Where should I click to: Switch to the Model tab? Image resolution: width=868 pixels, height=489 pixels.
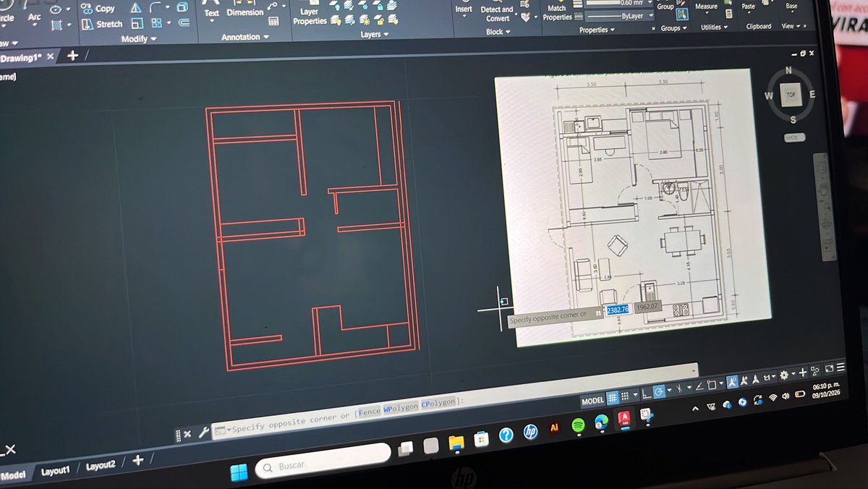(x=13, y=475)
